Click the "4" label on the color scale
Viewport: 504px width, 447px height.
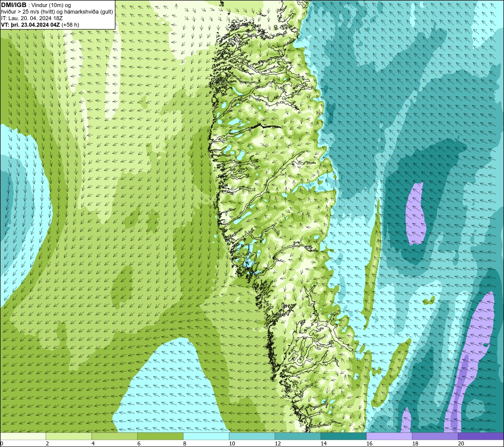click(93, 443)
